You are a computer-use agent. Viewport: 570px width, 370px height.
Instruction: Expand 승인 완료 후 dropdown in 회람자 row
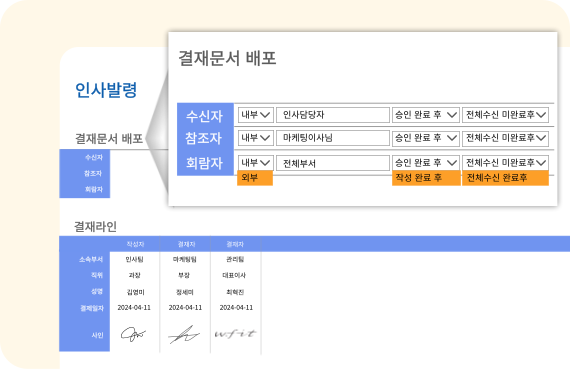pos(426,162)
